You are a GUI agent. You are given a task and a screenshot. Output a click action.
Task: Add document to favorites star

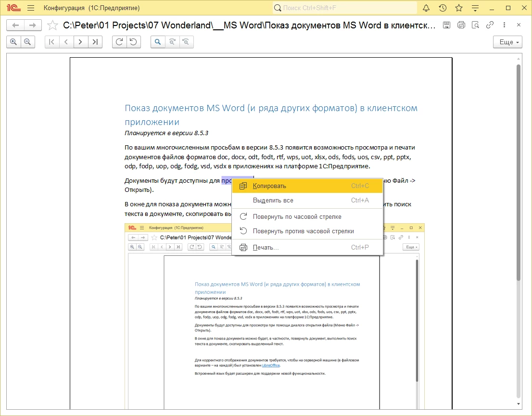tap(52, 25)
